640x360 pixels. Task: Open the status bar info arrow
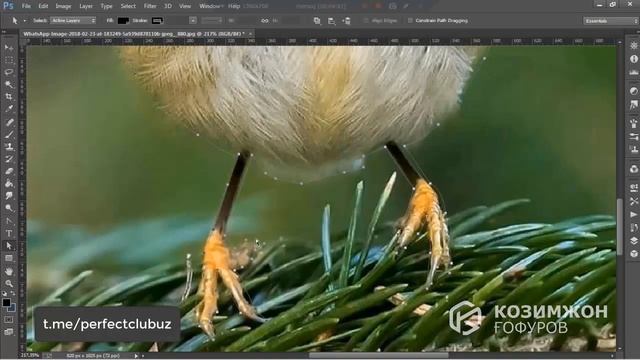point(136,356)
